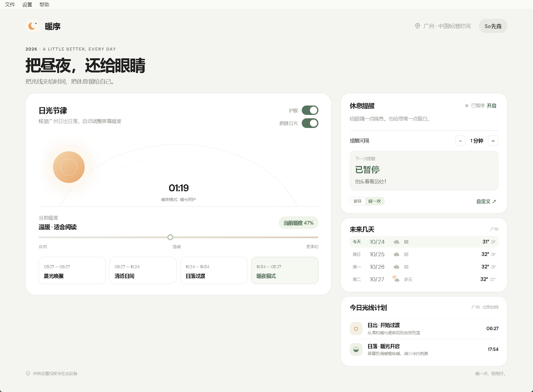
Task: Click the gray status dot before 已暂停
Action: point(467,105)
